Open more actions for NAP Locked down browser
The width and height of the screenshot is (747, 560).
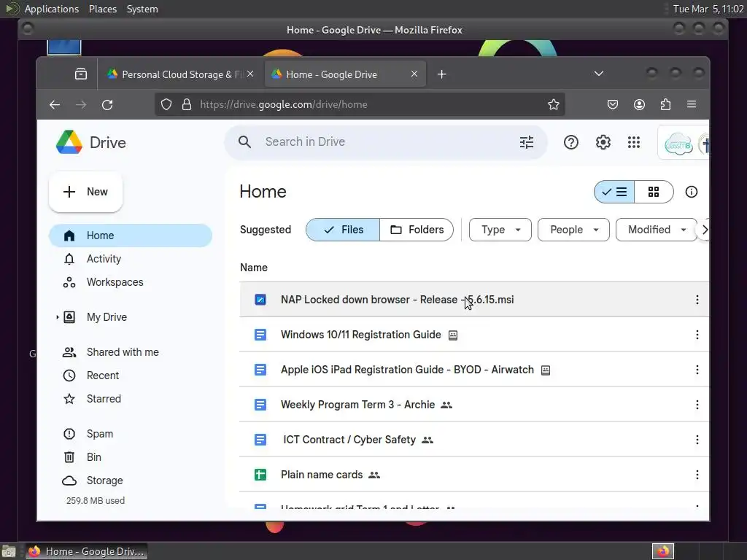click(697, 300)
